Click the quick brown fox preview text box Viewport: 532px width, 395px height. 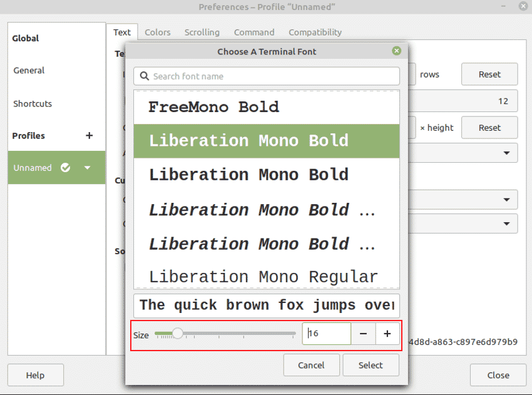[x=267, y=305]
